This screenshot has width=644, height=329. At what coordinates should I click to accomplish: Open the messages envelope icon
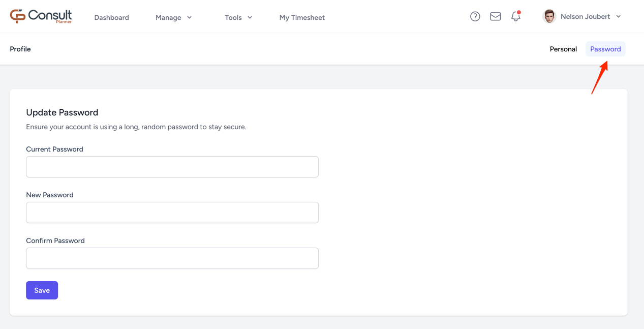(495, 16)
